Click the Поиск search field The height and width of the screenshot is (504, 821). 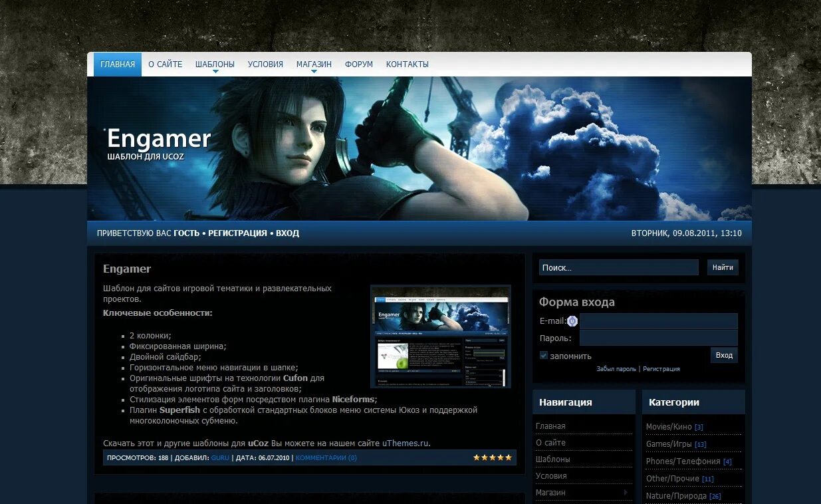619,267
